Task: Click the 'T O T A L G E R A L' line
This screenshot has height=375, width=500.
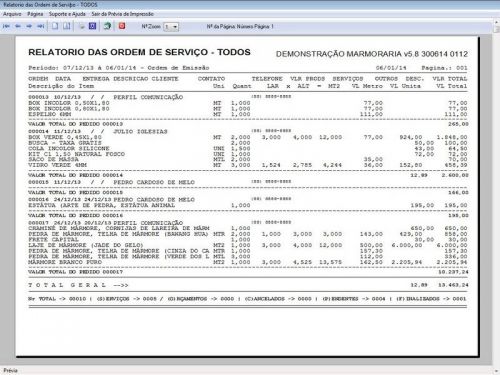Action: (x=248, y=285)
